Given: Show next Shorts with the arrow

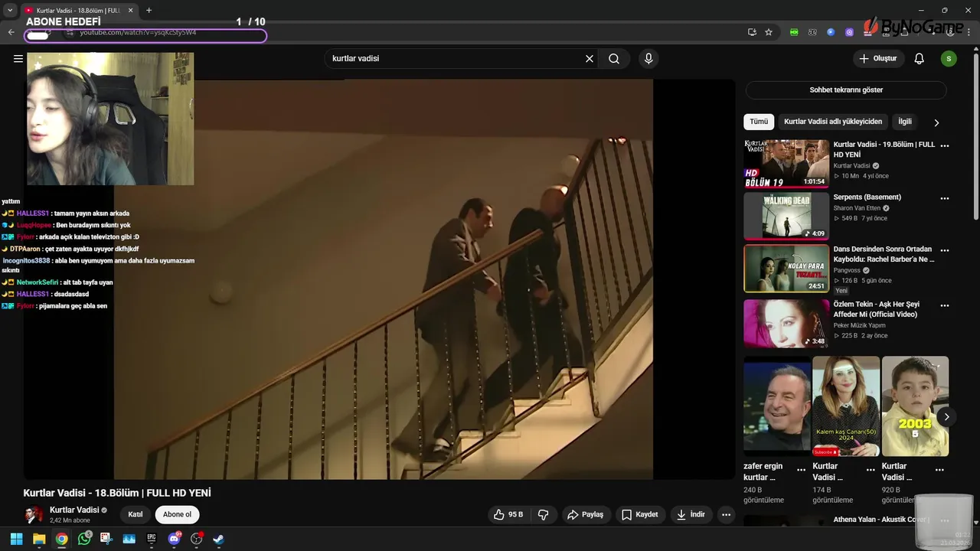Looking at the screenshot, I should click(x=946, y=417).
